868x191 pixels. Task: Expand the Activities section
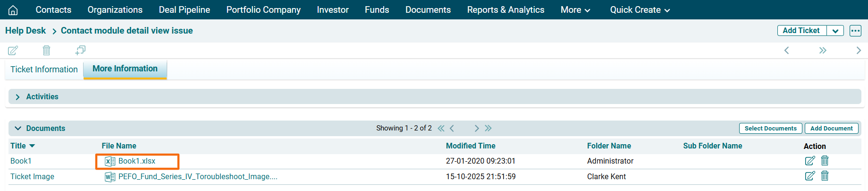pyautogui.click(x=18, y=97)
